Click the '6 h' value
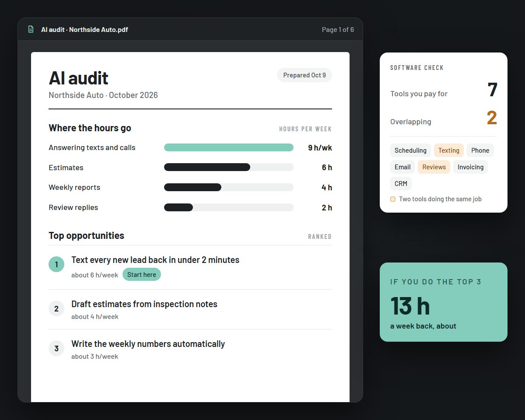This screenshot has height=420, width=525. click(327, 168)
